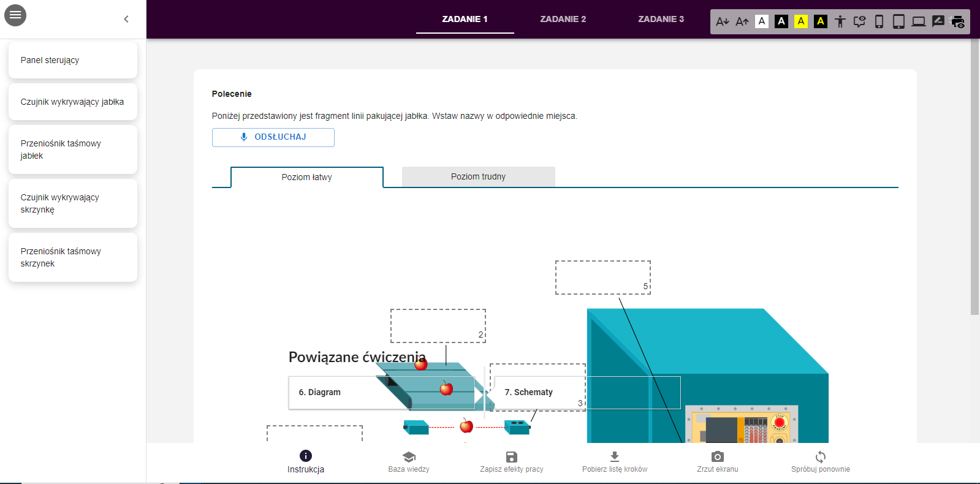This screenshot has width=980, height=484.
Task: Switch to the ZADANIE 2 tab
Action: pos(563,19)
